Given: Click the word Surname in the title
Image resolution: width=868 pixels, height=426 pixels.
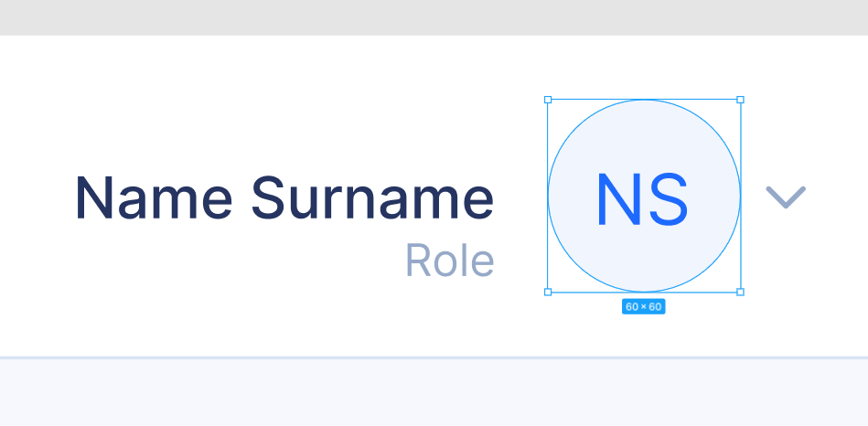Looking at the screenshot, I should point(372,197).
